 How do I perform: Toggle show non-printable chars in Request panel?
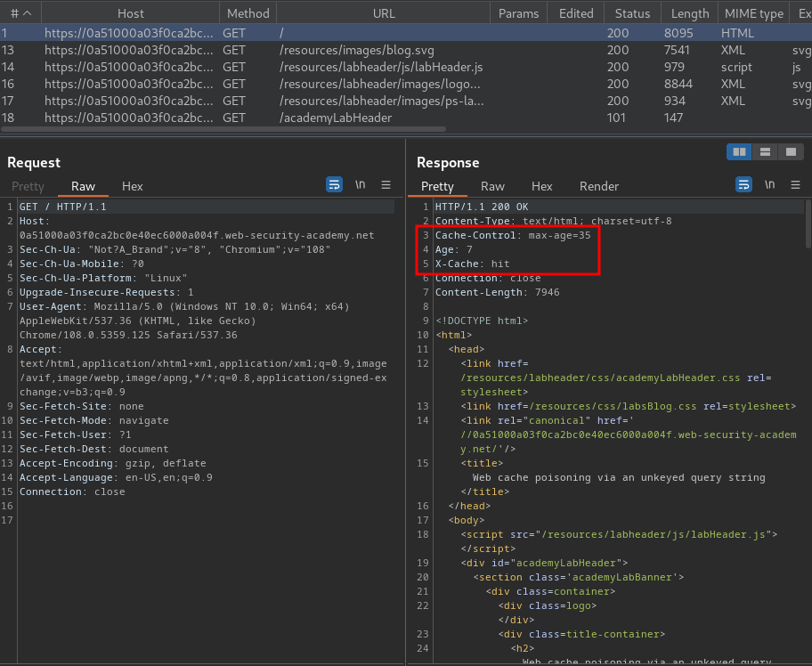click(x=360, y=184)
